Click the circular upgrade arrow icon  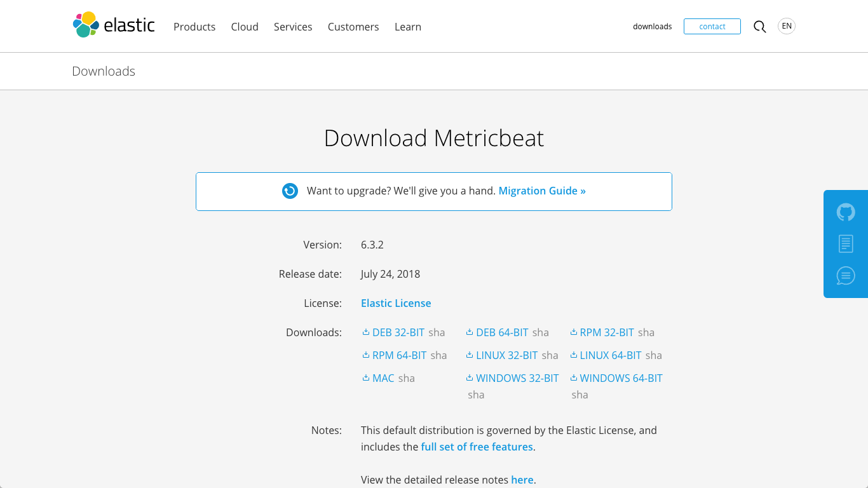(290, 191)
